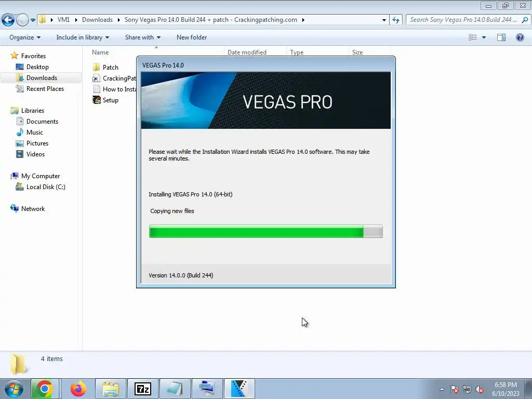The image size is (532, 399).
Task: Open the view options dropdown arrow
Action: (x=484, y=37)
